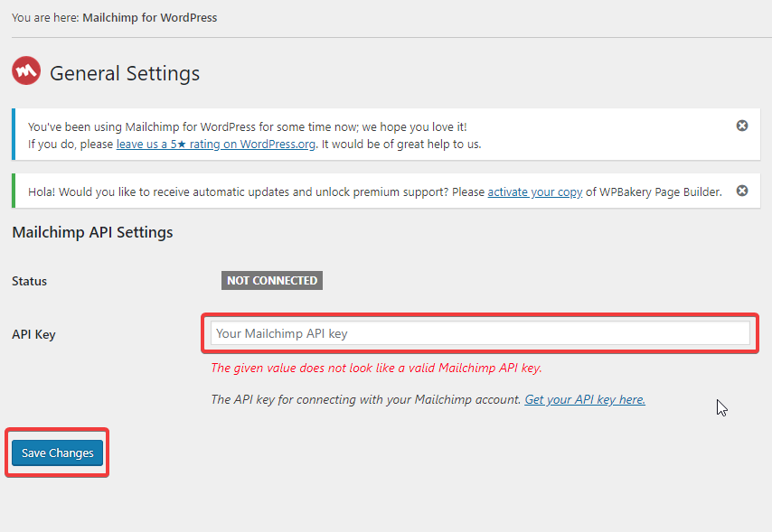Screen dimensions: 772x532
Task: Dismiss the WPBakery activation notice
Action: click(742, 191)
